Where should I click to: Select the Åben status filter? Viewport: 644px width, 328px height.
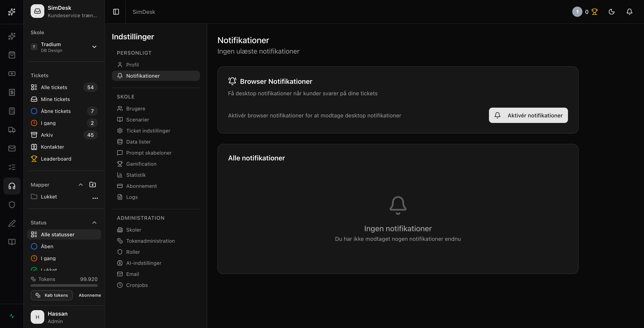(64, 247)
